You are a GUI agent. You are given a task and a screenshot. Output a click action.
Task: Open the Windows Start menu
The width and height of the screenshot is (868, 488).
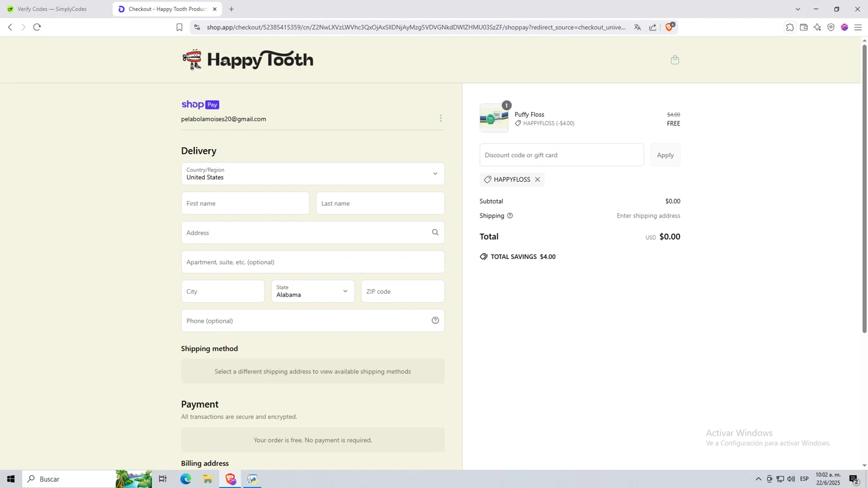pyautogui.click(x=10, y=479)
